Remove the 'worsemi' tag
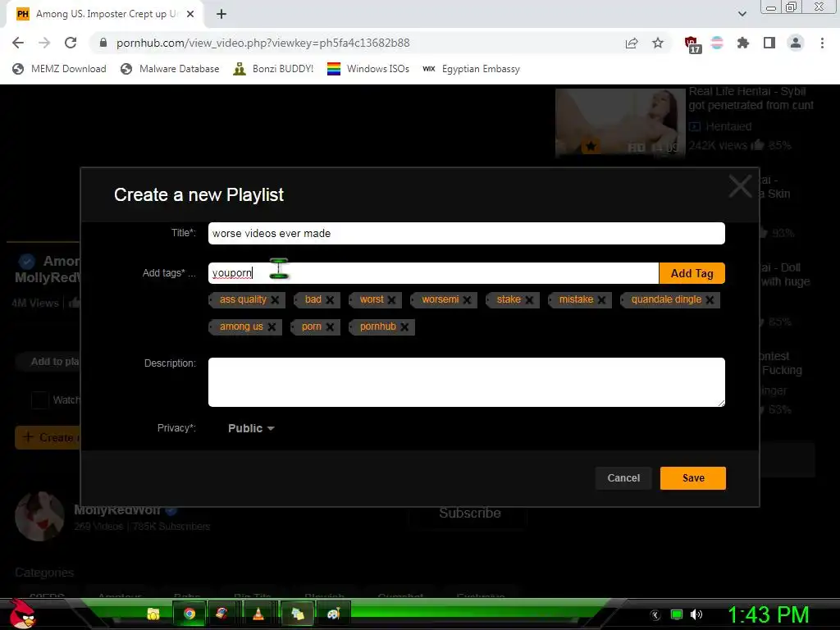The width and height of the screenshot is (840, 630). 467,300
